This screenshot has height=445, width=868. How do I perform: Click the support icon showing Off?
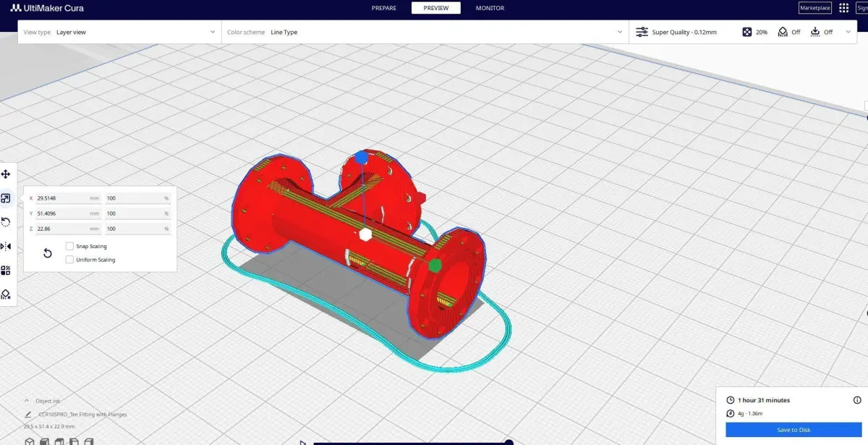tap(783, 32)
